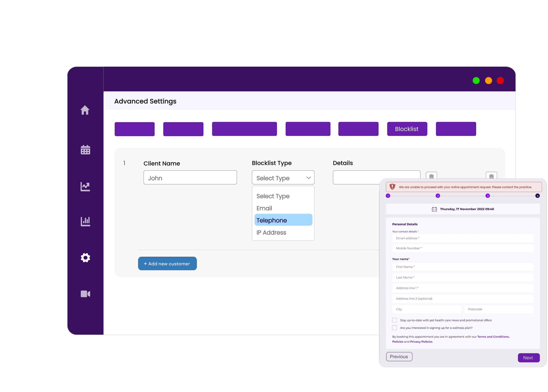Choose Email option in dropdown list
Image resolution: width=548 pixels, height=392 pixels.
[x=264, y=208]
